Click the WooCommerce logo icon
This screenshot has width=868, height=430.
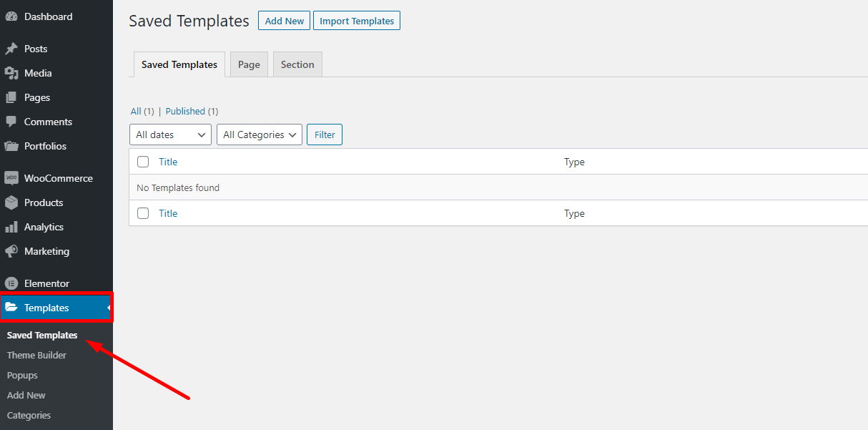[x=11, y=178]
